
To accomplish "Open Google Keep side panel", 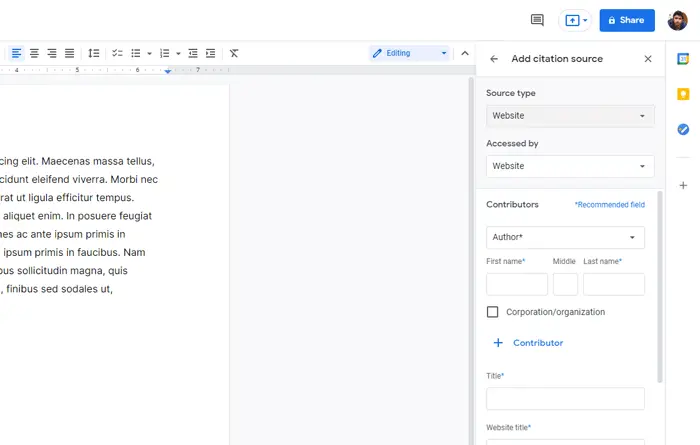I will tap(683, 94).
